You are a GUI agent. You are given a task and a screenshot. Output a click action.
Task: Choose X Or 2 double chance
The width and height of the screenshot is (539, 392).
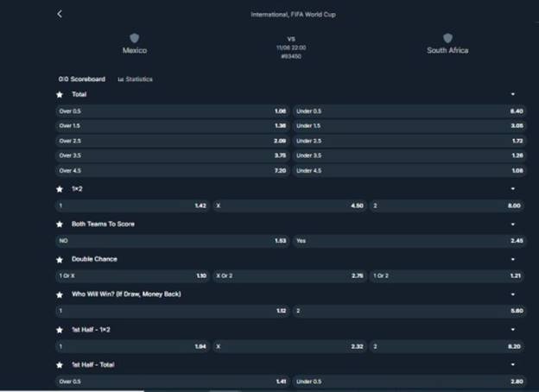click(x=289, y=276)
